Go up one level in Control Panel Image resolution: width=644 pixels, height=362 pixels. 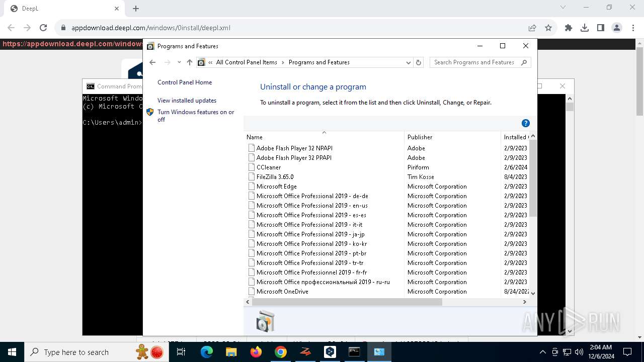pos(190,62)
